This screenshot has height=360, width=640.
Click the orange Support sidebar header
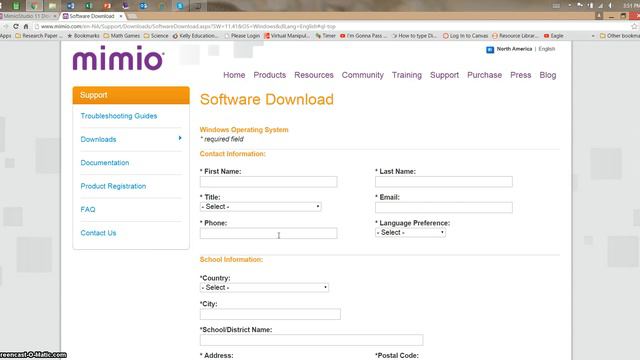click(131, 95)
